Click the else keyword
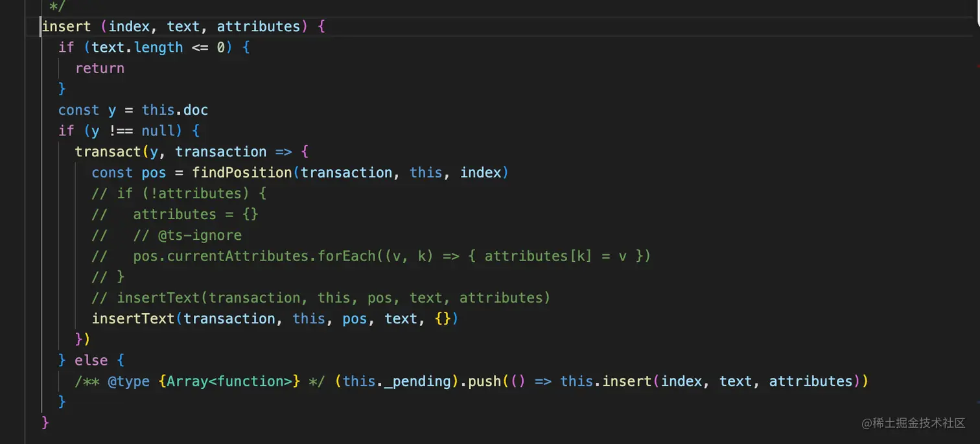The width and height of the screenshot is (980, 444). pos(91,360)
